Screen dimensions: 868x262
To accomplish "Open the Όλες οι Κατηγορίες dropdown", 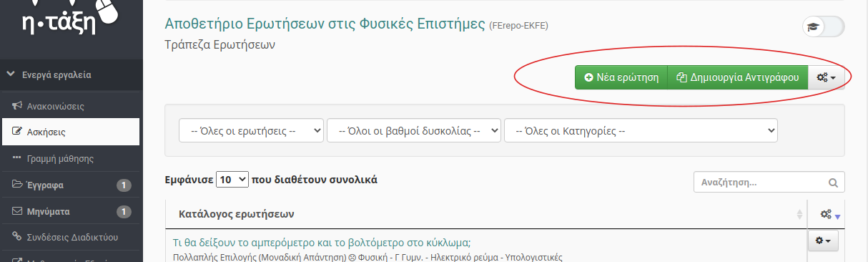I will coord(641,131).
